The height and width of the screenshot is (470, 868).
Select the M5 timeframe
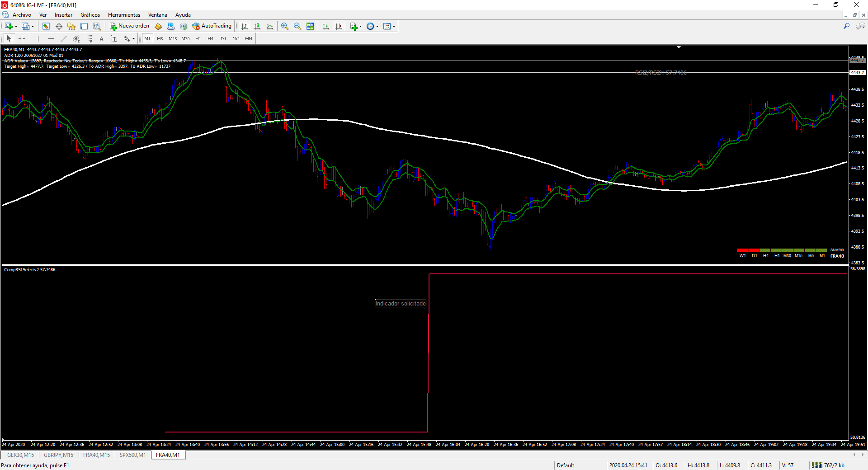tap(160, 39)
